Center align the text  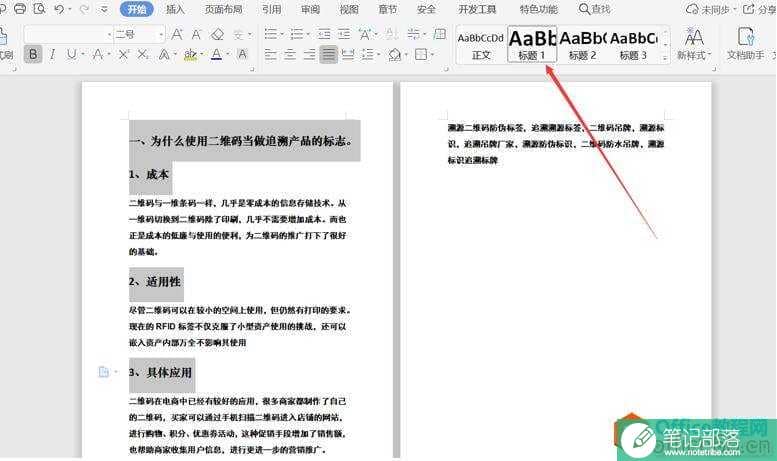point(290,54)
